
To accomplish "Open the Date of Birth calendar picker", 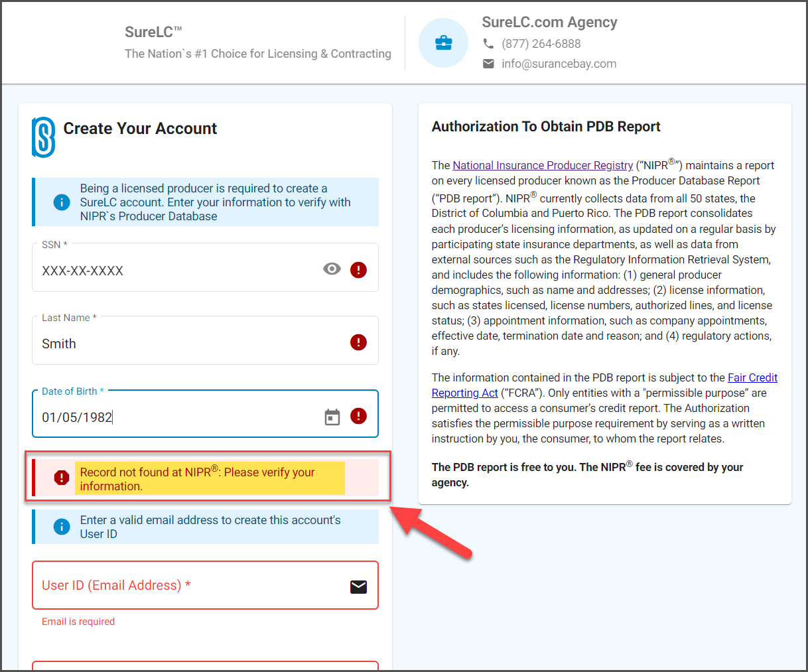I will 332,417.
